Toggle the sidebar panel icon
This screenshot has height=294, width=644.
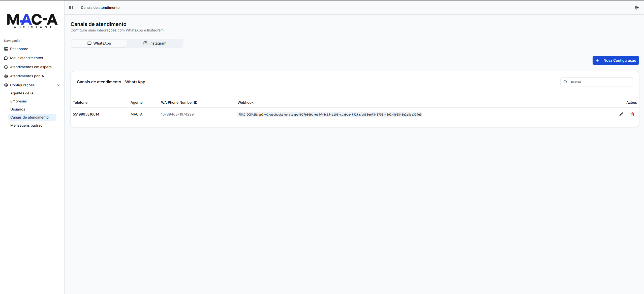(71, 8)
